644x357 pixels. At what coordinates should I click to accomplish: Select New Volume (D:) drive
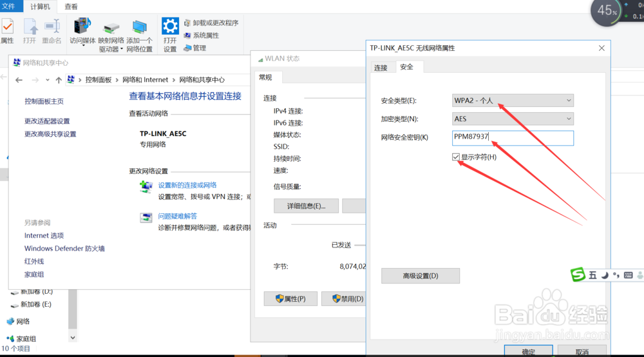[x=32, y=291]
